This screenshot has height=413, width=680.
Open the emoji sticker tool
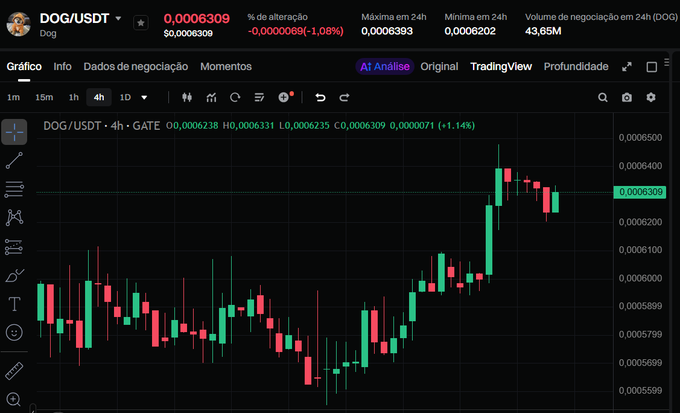click(x=14, y=333)
